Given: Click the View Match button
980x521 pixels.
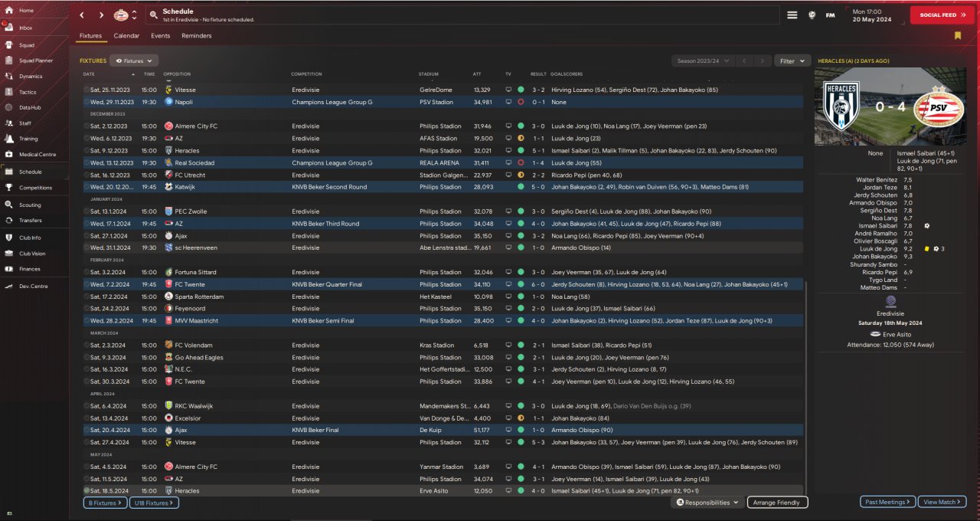Looking at the screenshot, I should pos(942,502).
